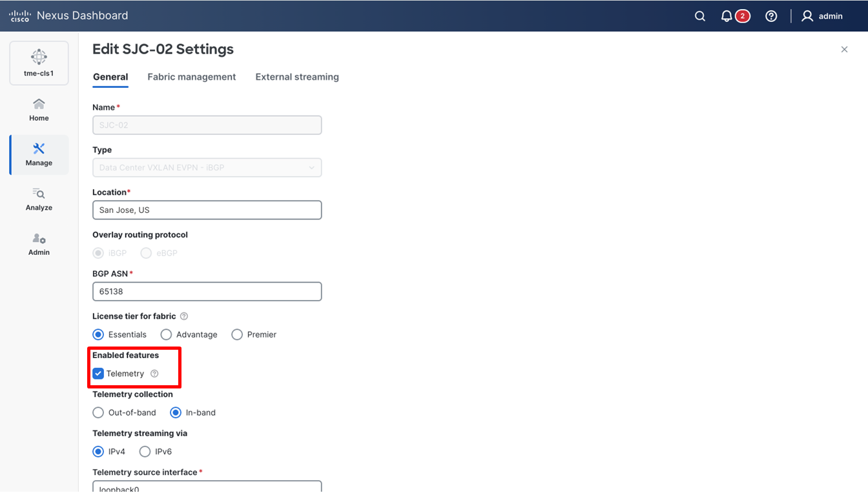Select the Advantage license tier
The height and width of the screenshot is (493, 868).
[166, 334]
